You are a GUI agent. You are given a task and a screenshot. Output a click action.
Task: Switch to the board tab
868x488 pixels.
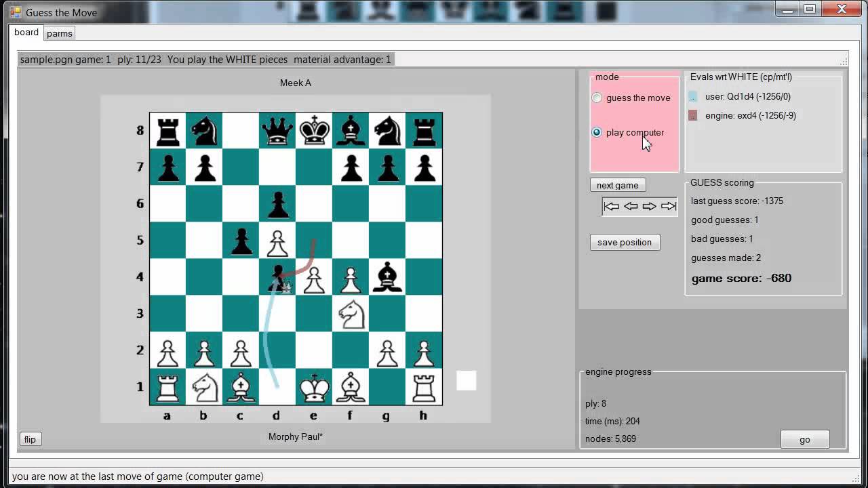26,33
